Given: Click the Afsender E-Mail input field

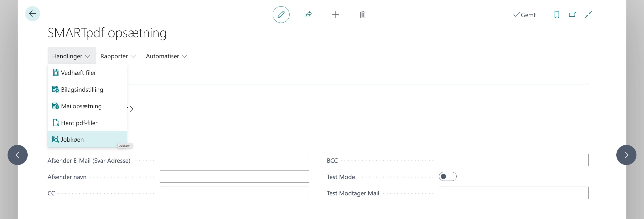Looking at the screenshot, I should coord(234,160).
